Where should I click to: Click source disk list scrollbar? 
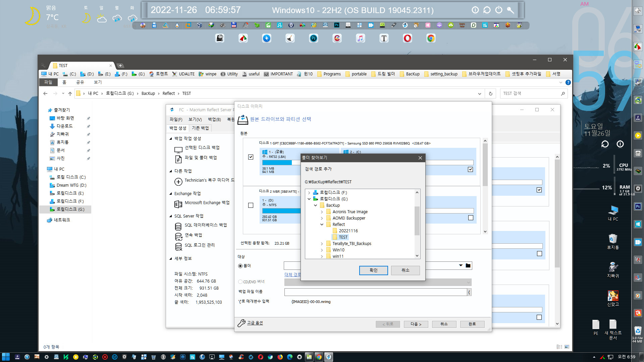[x=485, y=165]
